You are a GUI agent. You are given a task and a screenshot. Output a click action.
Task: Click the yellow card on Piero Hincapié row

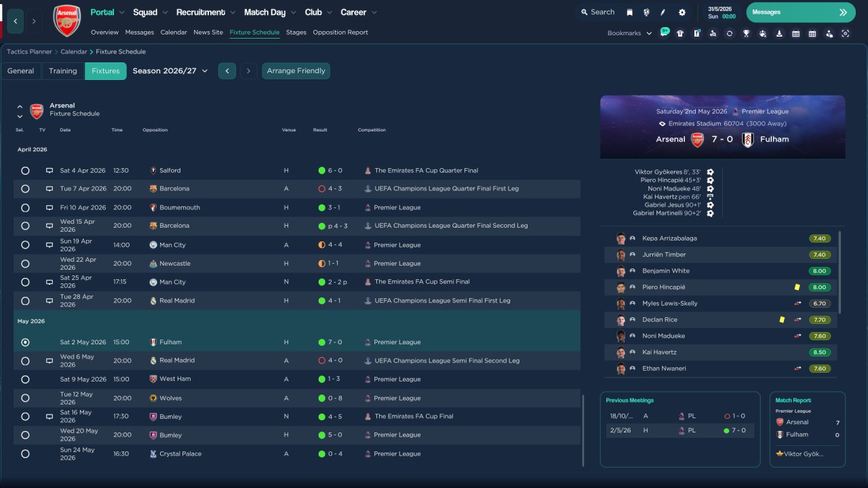(797, 287)
